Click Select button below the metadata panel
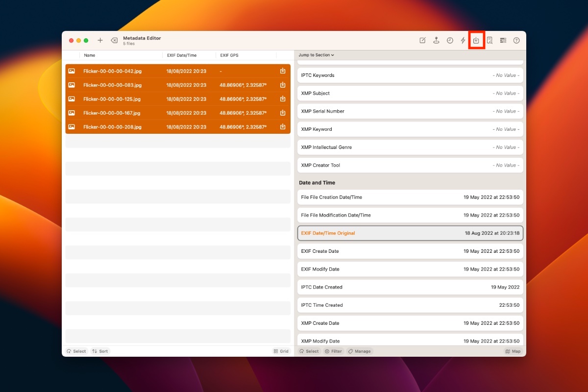Screen dimensions: 588x392 (309, 351)
